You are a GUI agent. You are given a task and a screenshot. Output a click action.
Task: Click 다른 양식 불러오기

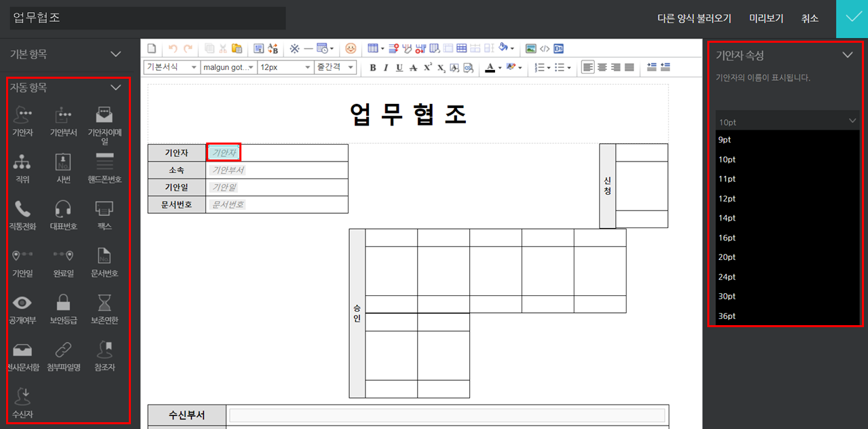pyautogui.click(x=694, y=18)
